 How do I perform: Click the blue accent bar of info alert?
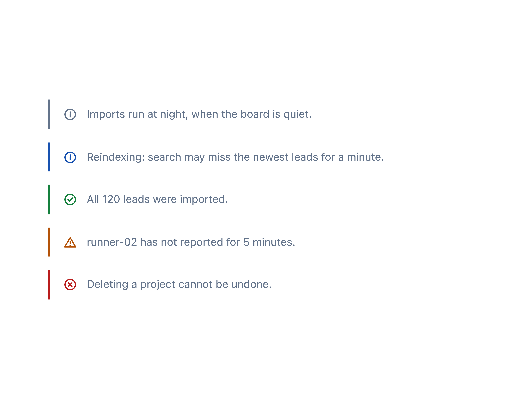tap(49, 157)
